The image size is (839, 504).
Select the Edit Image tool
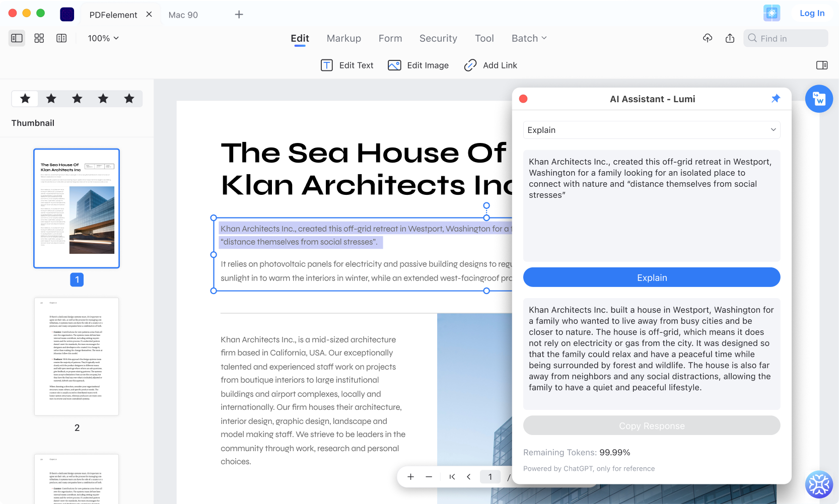click(x=418, y=65)
